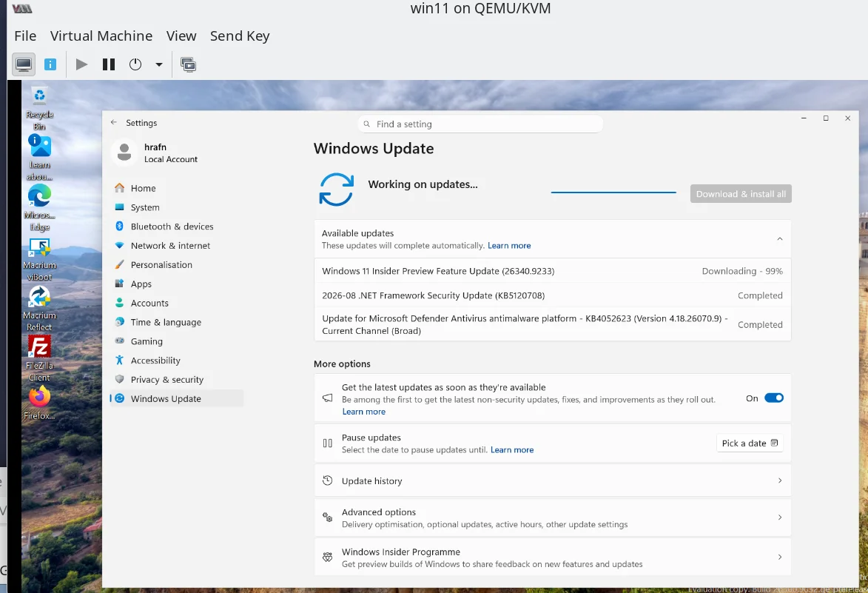Click the Update history clock icon

pyautogui.click(x=328, y=480)
